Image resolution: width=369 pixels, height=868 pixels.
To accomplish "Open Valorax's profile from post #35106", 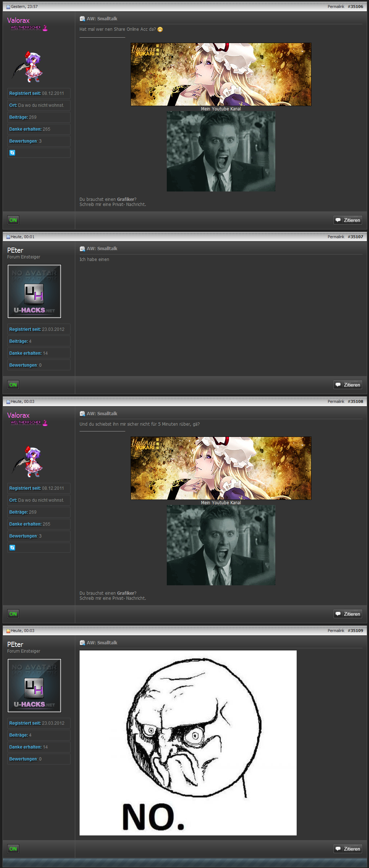I will point(18,21).
